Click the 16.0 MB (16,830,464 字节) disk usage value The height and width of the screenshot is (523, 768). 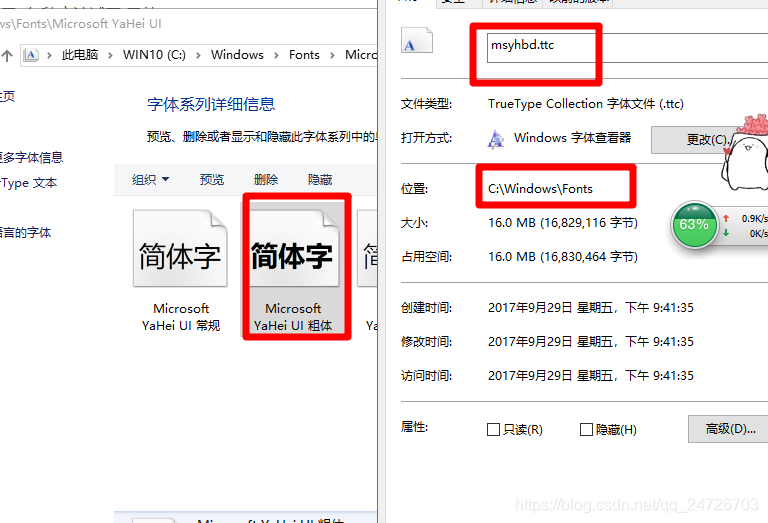click(x=563, y=257)
